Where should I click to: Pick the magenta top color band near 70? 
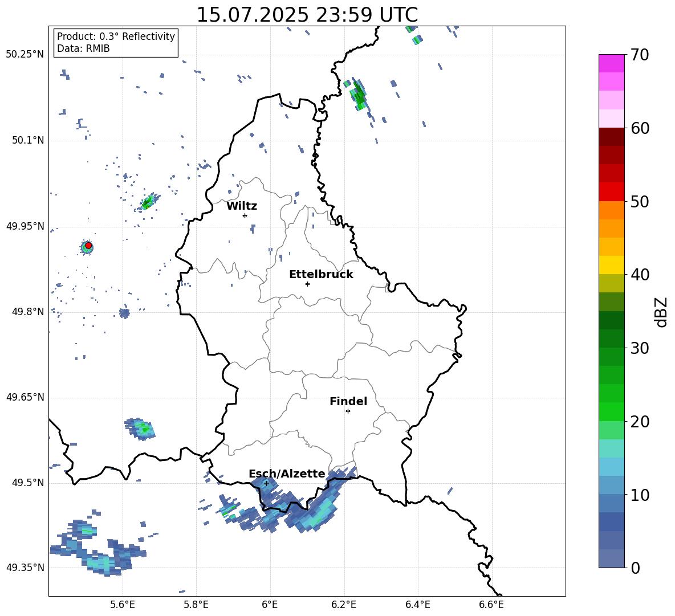[611, 64]
